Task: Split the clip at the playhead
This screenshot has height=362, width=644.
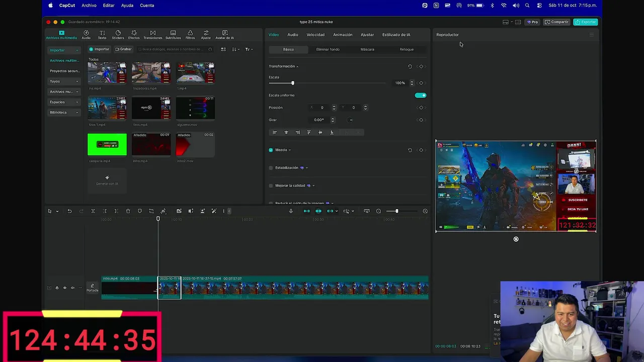Action: point(93,211)
